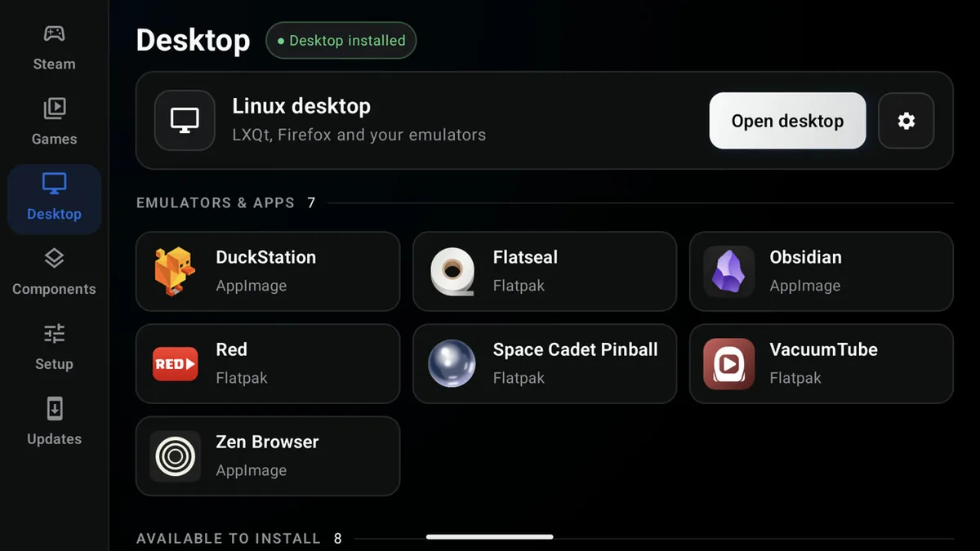Click the Flatseal seal icon

(452, 272)
